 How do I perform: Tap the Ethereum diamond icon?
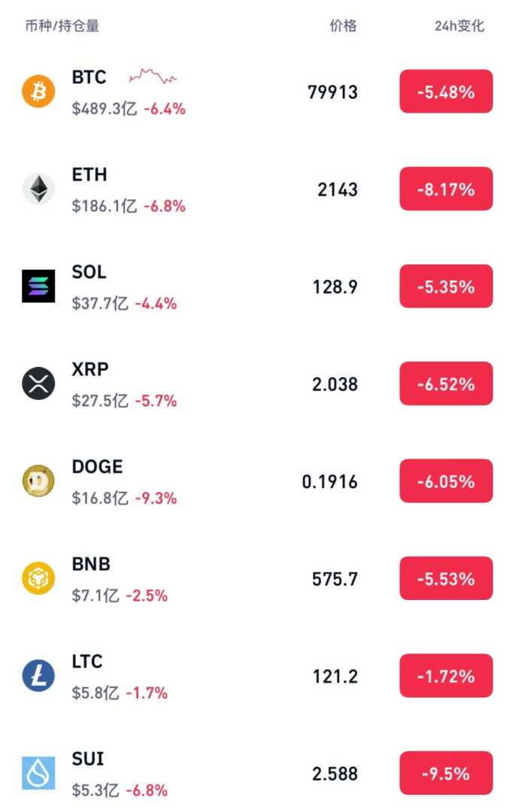[x=38, y=189]
